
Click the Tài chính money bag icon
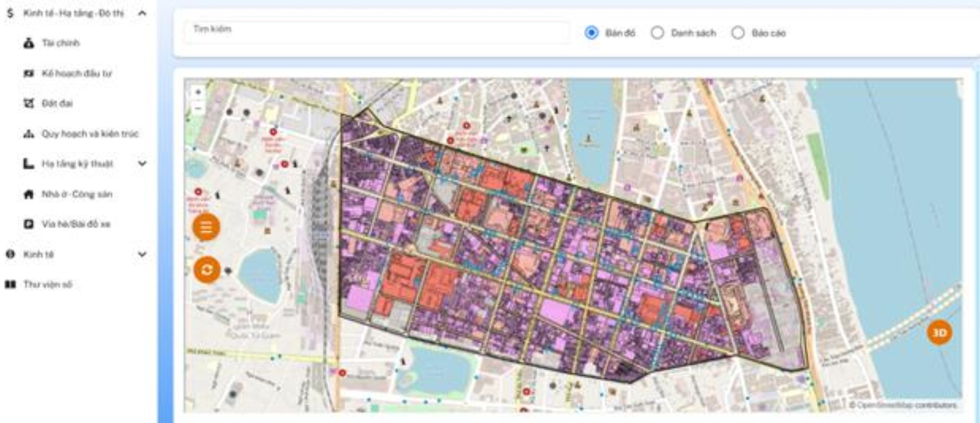(x=29, y=43)
